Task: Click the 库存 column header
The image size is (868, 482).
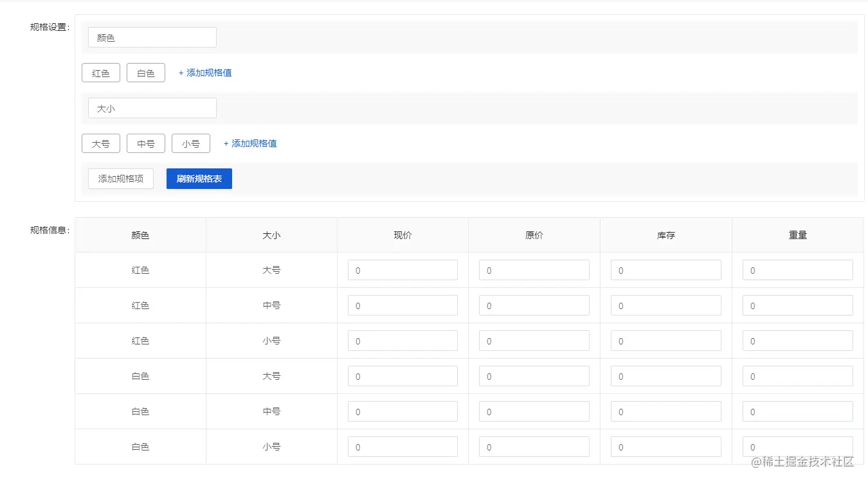Action: [666, 235]
